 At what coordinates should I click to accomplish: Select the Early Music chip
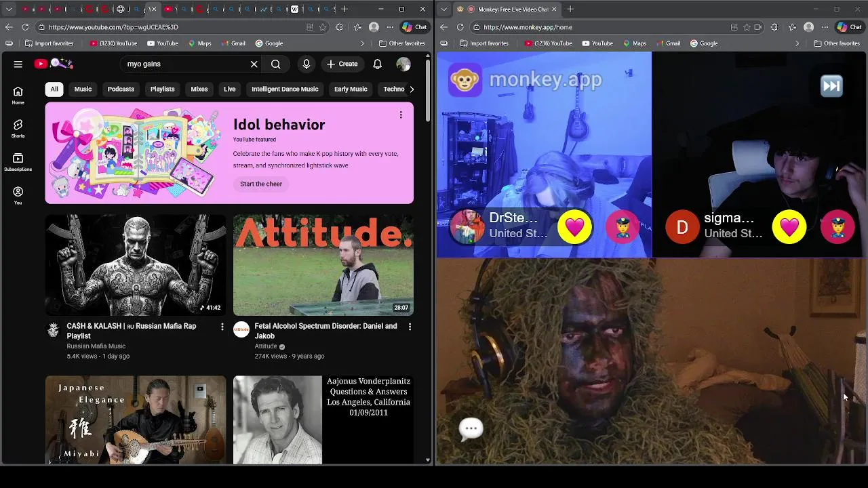click(x=351, y=89)
